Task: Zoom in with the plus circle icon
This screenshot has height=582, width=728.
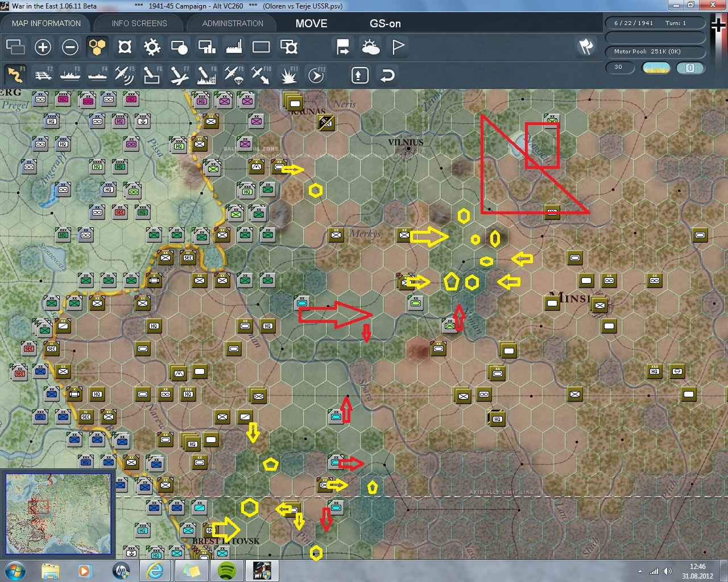Action: [43, 47]
